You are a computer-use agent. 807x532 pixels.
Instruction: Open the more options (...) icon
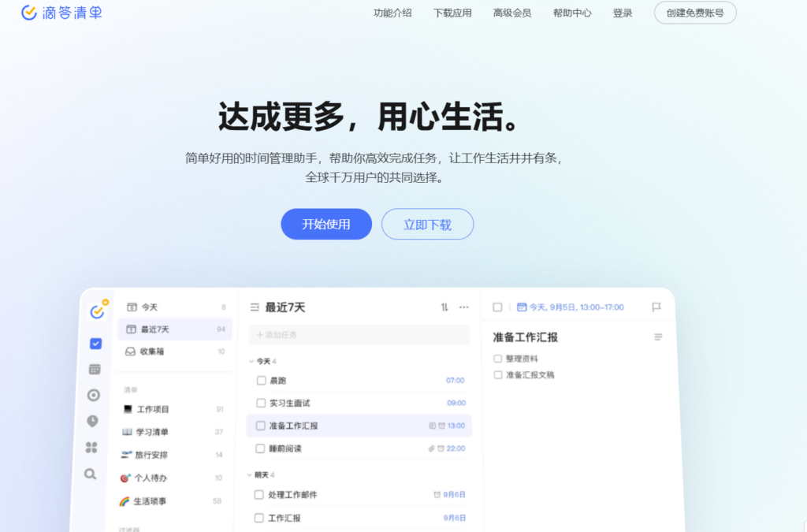point(463,307)
